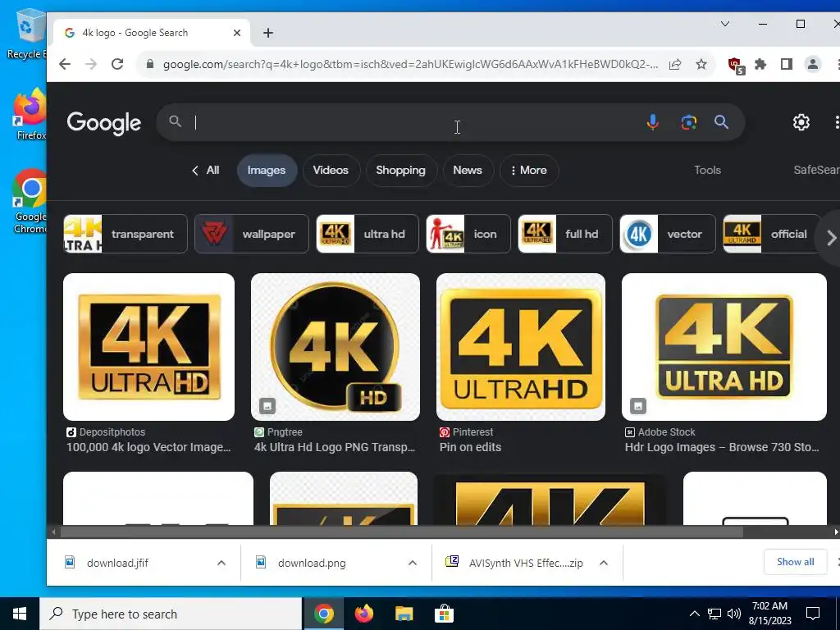Go back to All results
This screenshot has height=630, width=840.
tap(206, 171)
